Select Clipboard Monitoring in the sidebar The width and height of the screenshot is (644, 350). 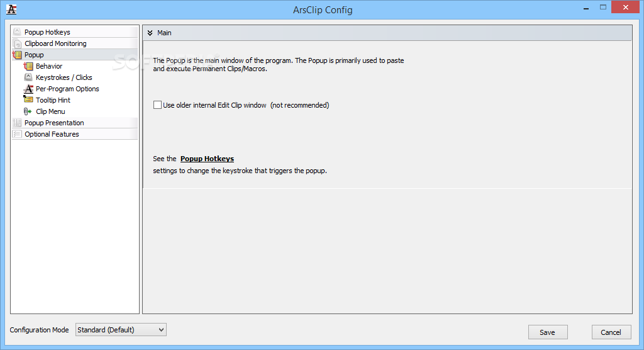click(x=55, y=43)
